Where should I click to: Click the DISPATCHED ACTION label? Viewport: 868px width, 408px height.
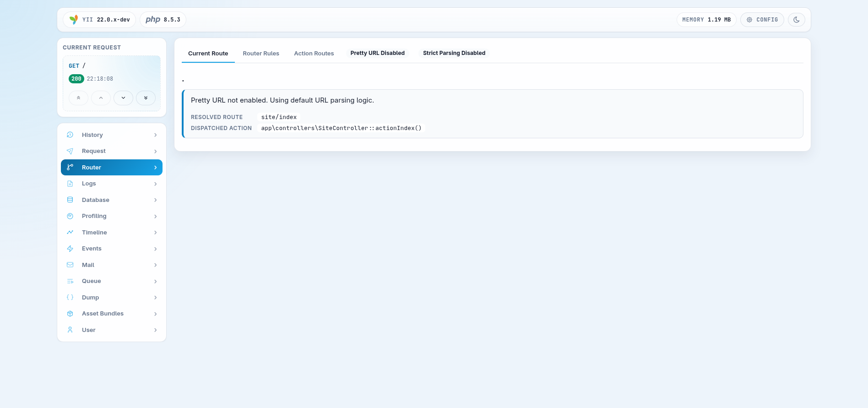pos(222,128)
